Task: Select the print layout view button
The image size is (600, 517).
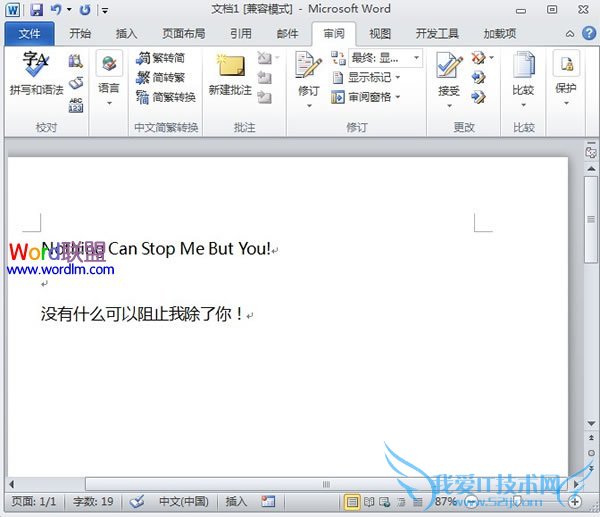Action: (352, 502)
